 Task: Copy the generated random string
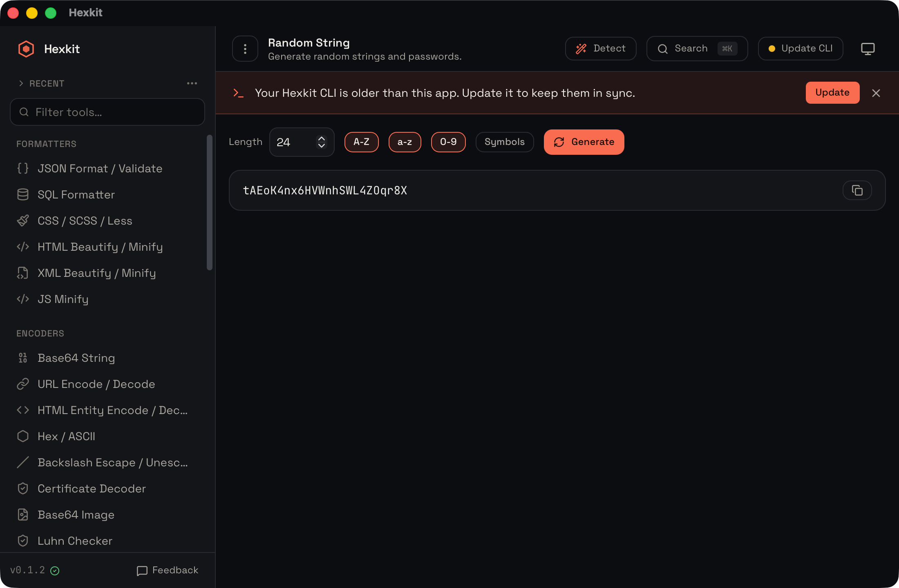[857, 190]
